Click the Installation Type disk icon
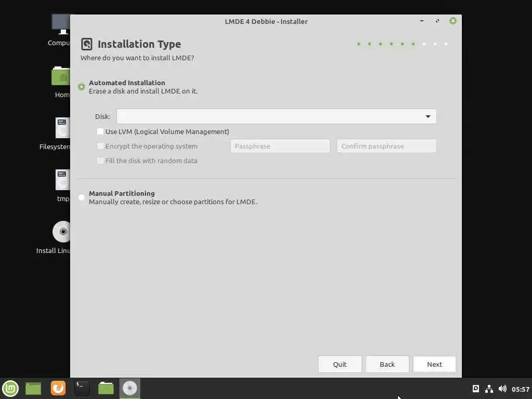Screen dimensions: 532x399 tap(87, 44)
